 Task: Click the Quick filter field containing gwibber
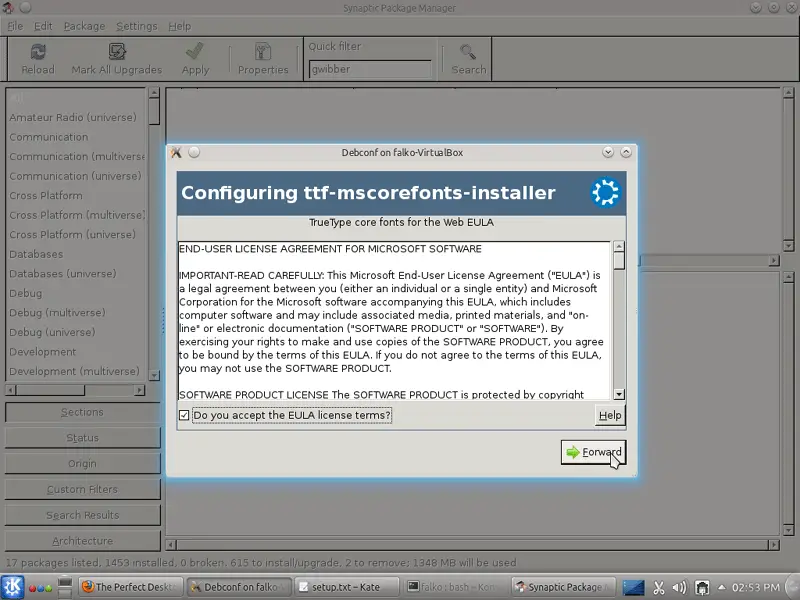(370, 69)
